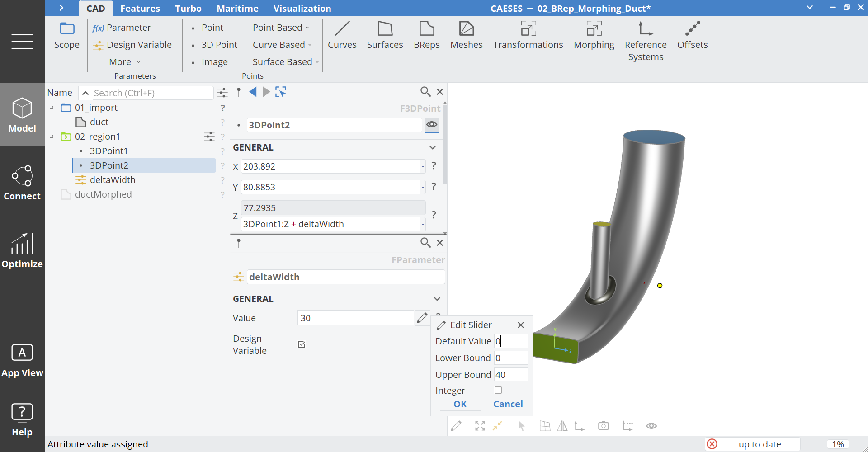
Task: Click pencil edit slider icon beside Value
Action: point(422,318)
